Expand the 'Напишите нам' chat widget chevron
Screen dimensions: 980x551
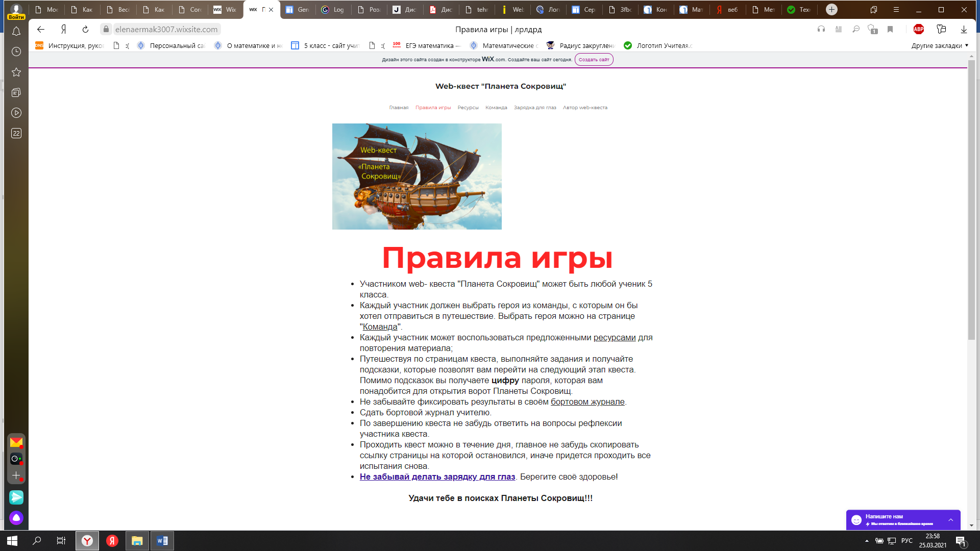click(x=950, y=520)
